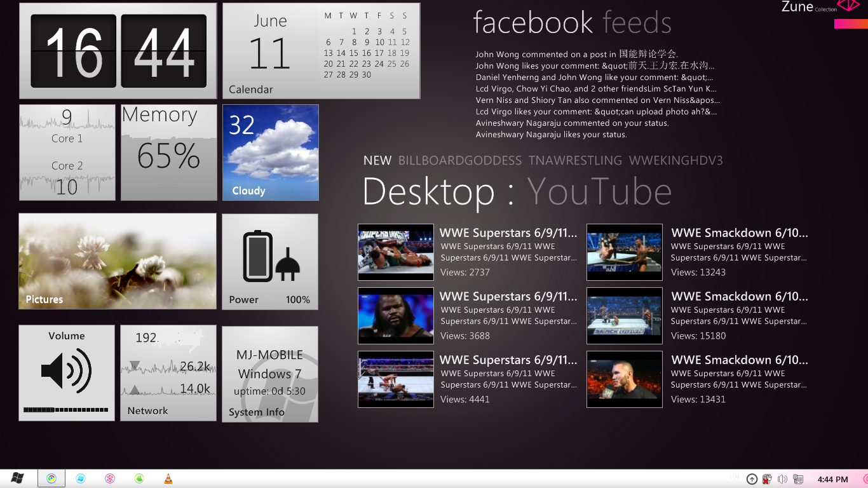This screenshot has width=868, height=488.
Task: Show hidden tray icons arrow
Action: 752,479
